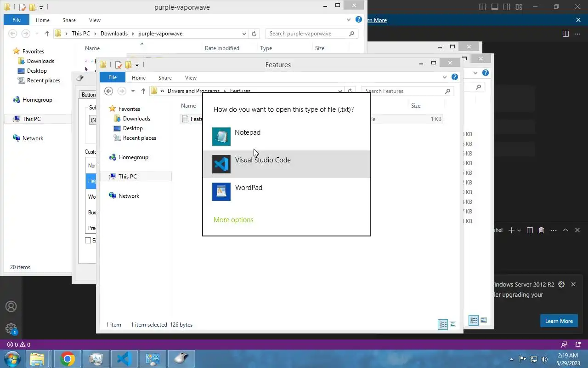Select Downloads in Features window navigation pane
Screen dimensions: 588x368
tap(136, 119)
